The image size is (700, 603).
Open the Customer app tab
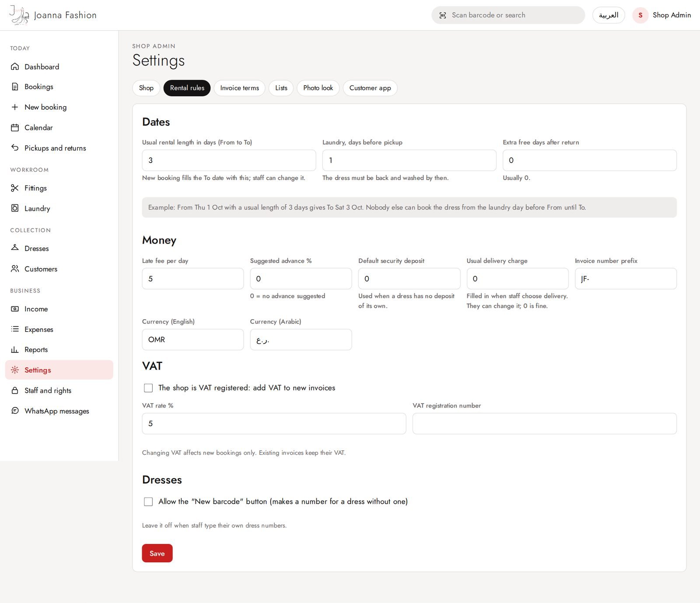click(370, 88)
